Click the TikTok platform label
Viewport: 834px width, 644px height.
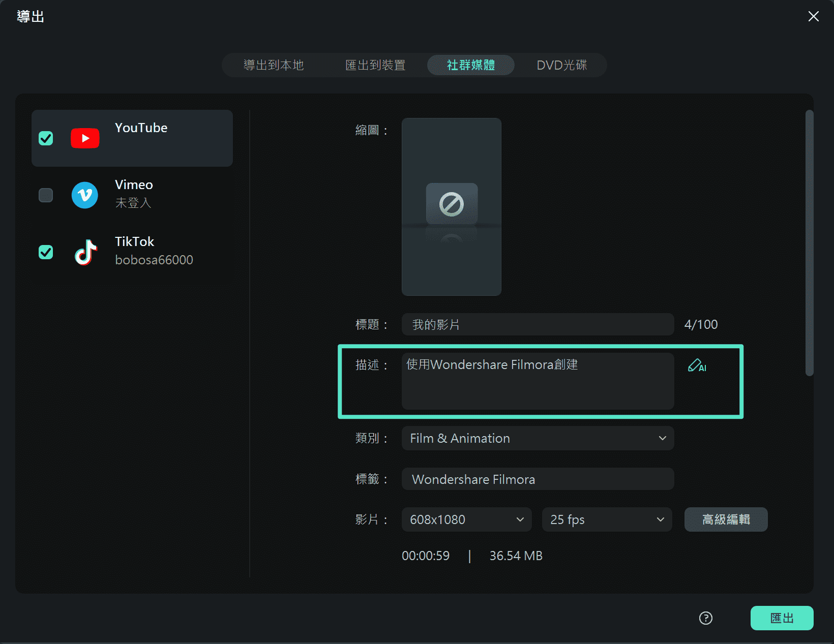[x=134, y=241]
